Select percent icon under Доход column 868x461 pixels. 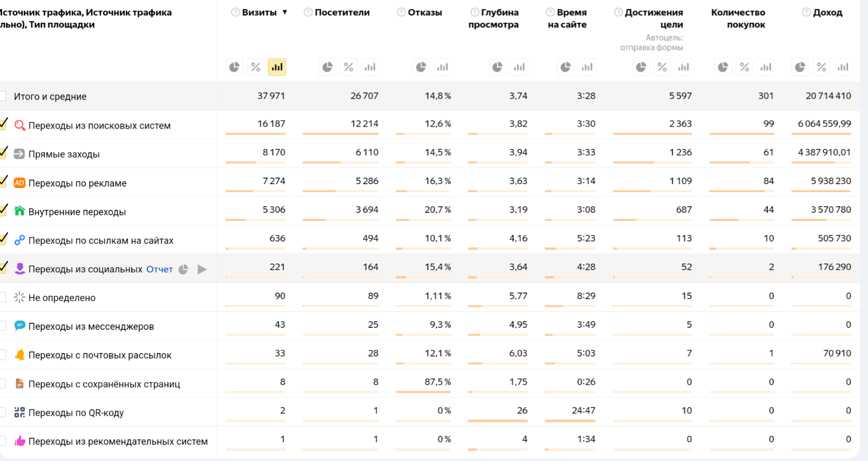tap(822, 67)
